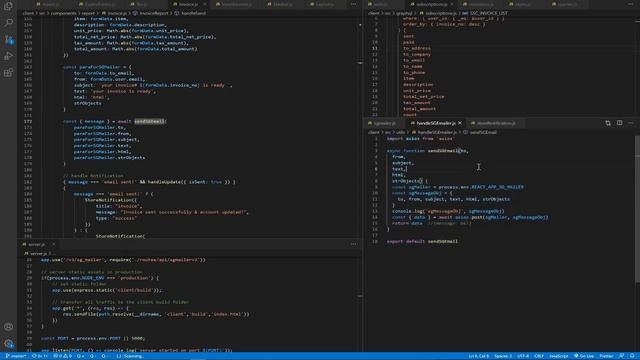Image resolution: width=640 pixels, height=360 pixels.
Task: Open the Explorer view in activity bar
Action: pyautogui.click(x=8, y=6)
